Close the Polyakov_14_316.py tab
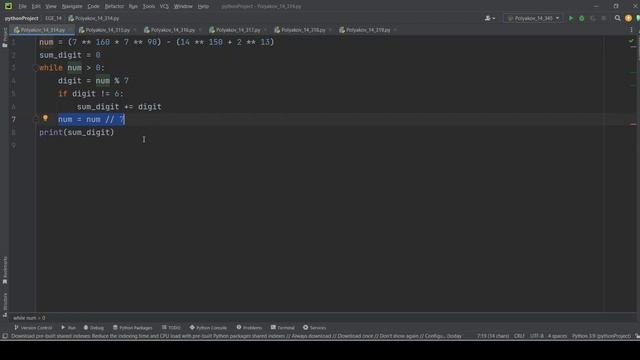Viewport: 640px width, 360px height. pyautogui.click(x=200, y=30)
